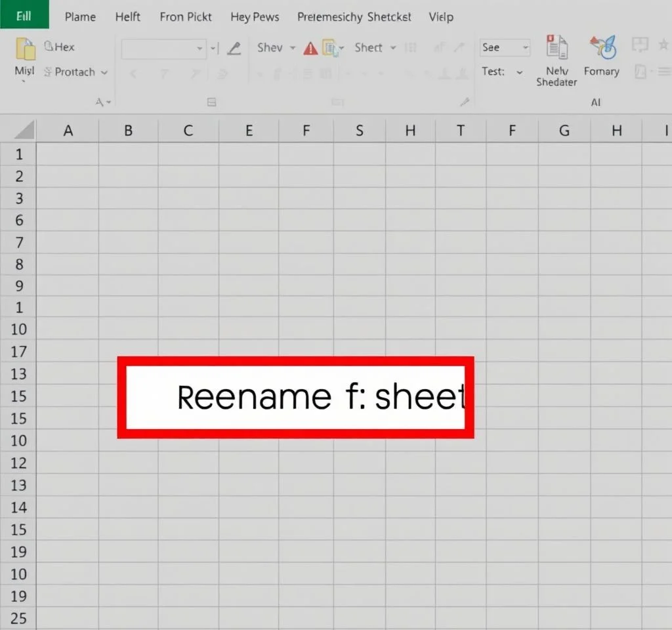Click the Nelv Shedater document icon
Viewport: 672px width, 630px height.
coord(556,49)
